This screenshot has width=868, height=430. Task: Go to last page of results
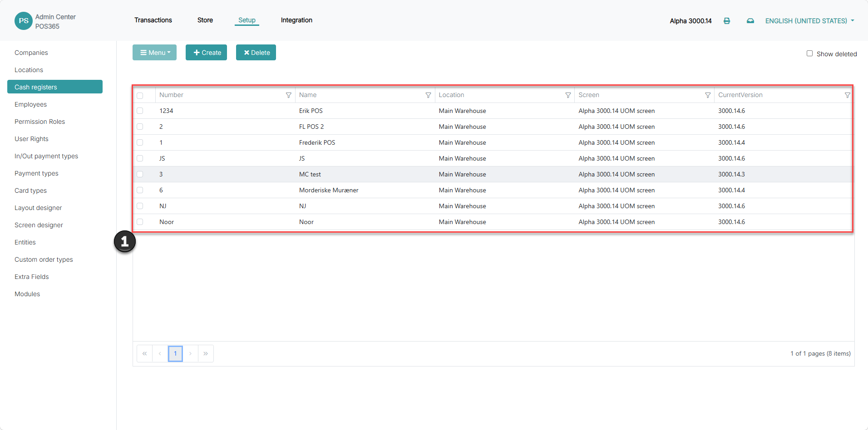[206, 354]
